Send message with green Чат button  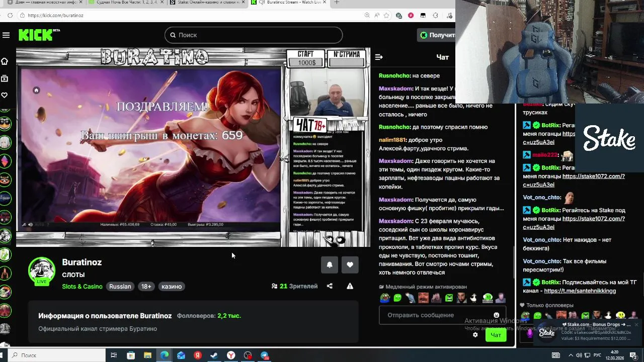tap(496, 335)
